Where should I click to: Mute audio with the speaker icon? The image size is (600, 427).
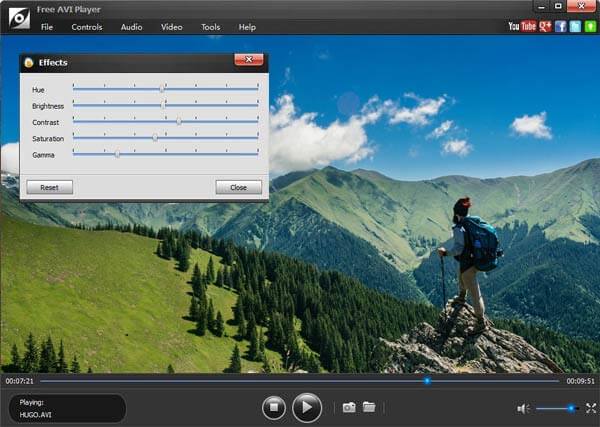pyautogui.click(x=523, y=409)
